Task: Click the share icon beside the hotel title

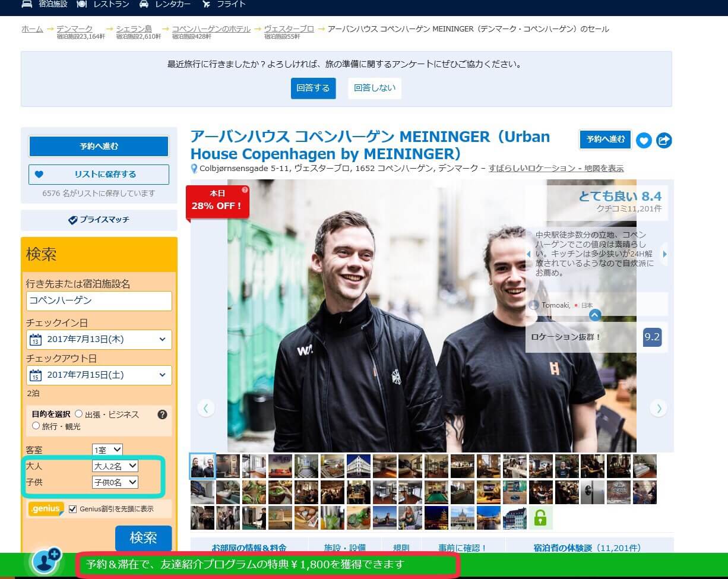Action: click(664, 140)
